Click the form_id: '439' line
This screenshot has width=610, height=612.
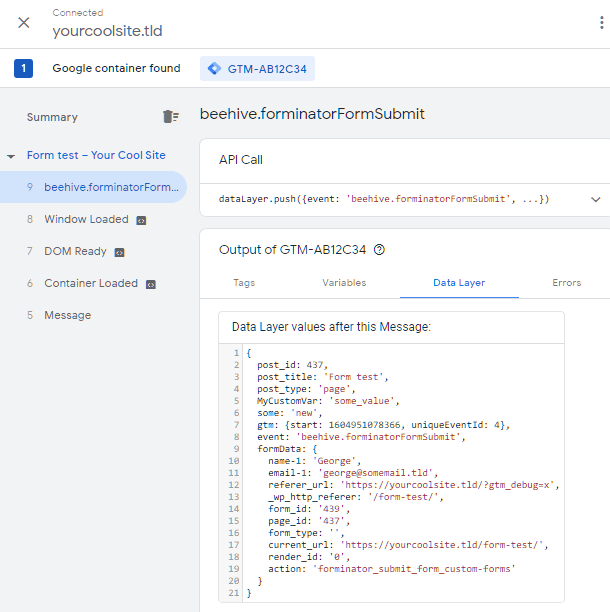(x=309, y=509)
